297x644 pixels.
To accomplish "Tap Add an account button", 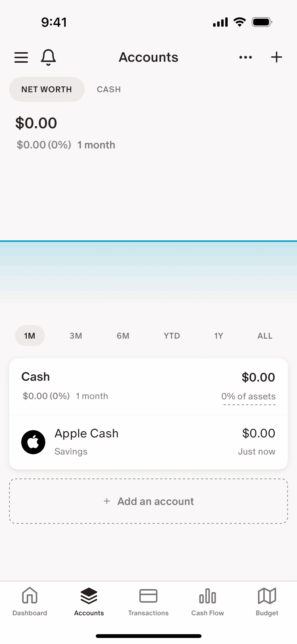I will tap(148, 501).
